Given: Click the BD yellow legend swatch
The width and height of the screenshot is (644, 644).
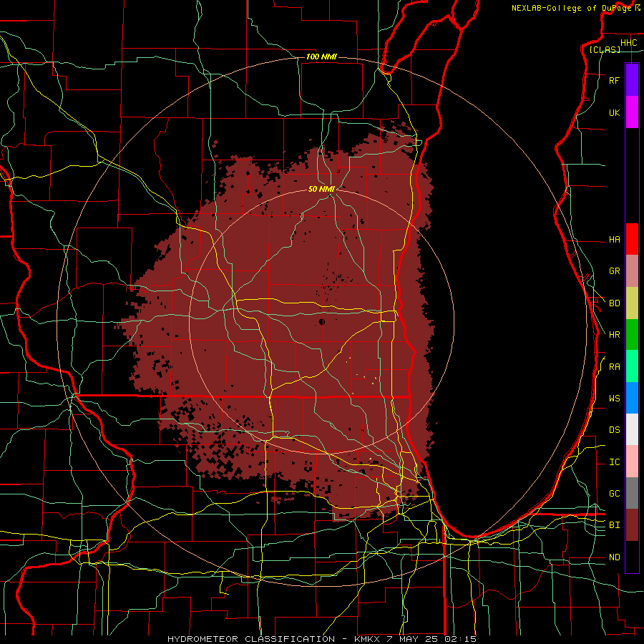Looking at the screenshot, I should (x=632, y=303).
